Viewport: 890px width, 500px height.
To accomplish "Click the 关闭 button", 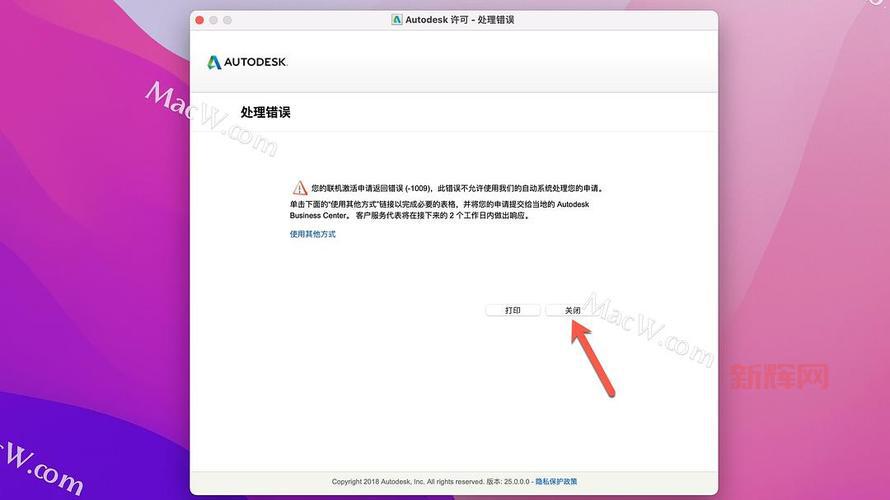I will coord(572,310).
